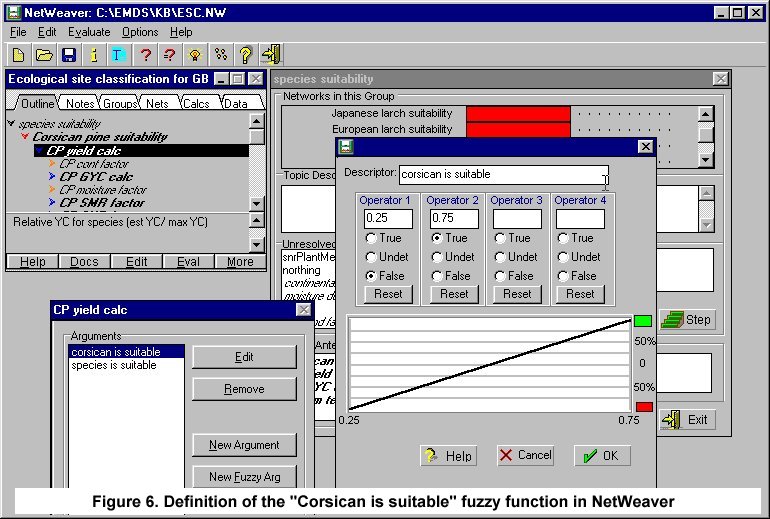The width and height of the screenshot is (770, 519).
Task: Expand the CP moisture factor node arrow
Action: pyautogui.click(x=52, y=189)
